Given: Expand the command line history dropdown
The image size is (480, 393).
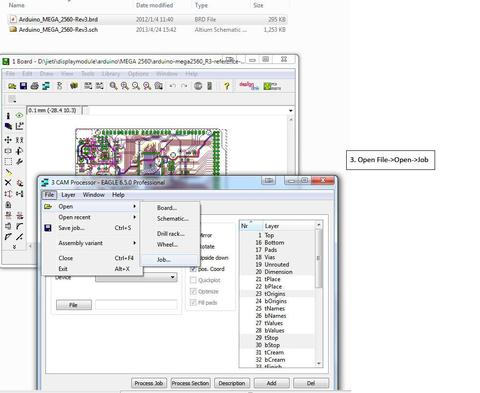Looking at the screenshot, I should click(x=291, y=111).
